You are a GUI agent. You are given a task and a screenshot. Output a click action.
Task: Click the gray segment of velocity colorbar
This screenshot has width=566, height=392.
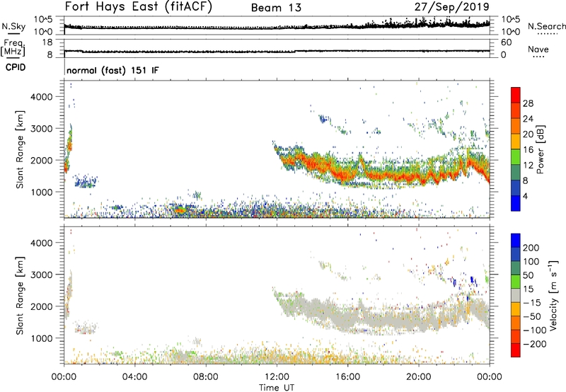tap(516, 295)
